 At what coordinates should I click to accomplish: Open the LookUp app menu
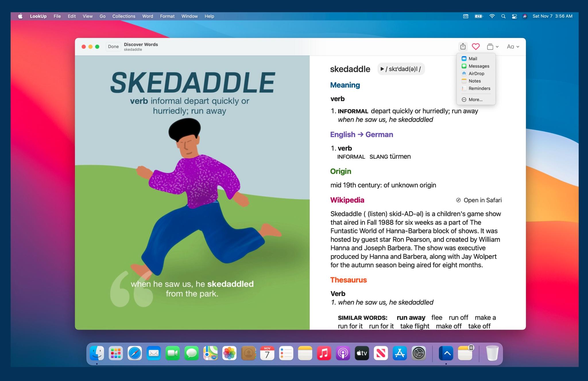(38, 16)
